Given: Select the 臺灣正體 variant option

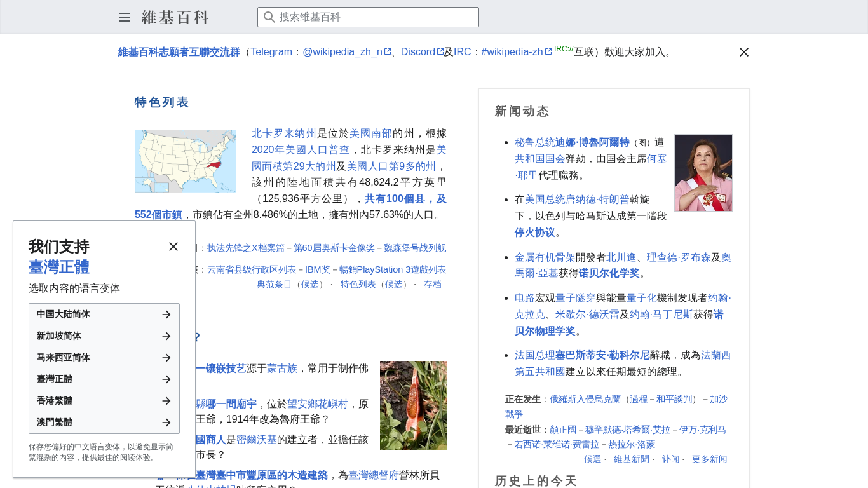Looking at the screenshot, I should coord(104,379).
